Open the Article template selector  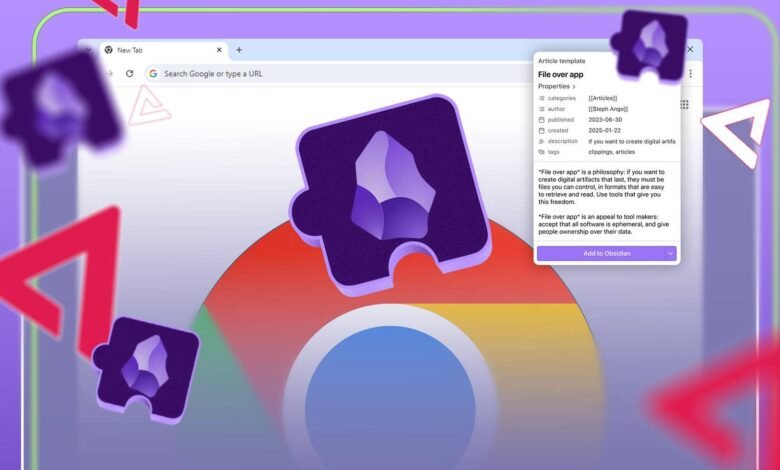pyautogui.click(x=562, y=61)
